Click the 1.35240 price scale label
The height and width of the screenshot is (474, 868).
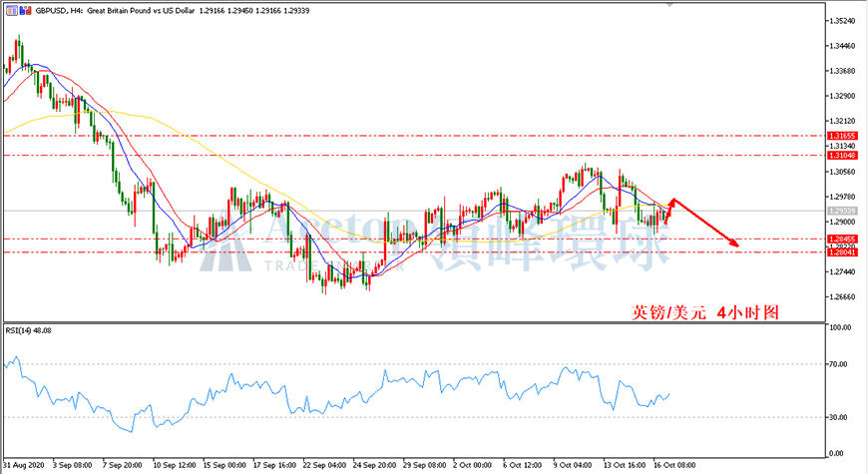click(x=840, y=21)
